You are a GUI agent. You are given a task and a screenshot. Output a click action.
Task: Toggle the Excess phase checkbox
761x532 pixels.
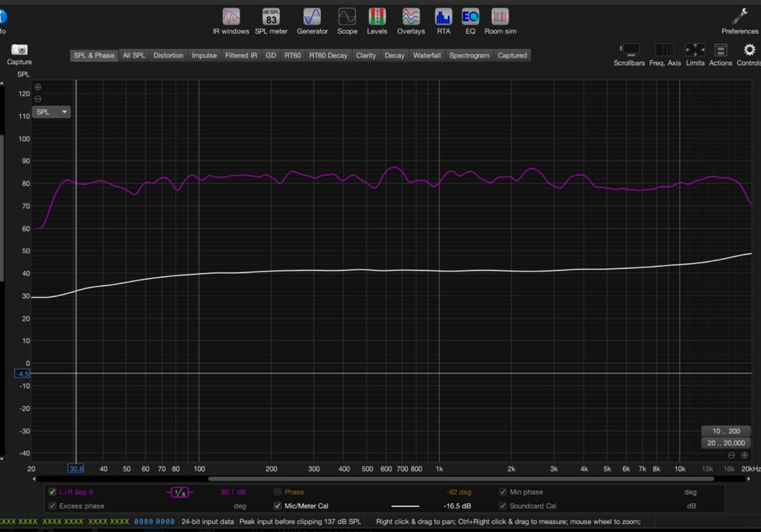[53, 506]
